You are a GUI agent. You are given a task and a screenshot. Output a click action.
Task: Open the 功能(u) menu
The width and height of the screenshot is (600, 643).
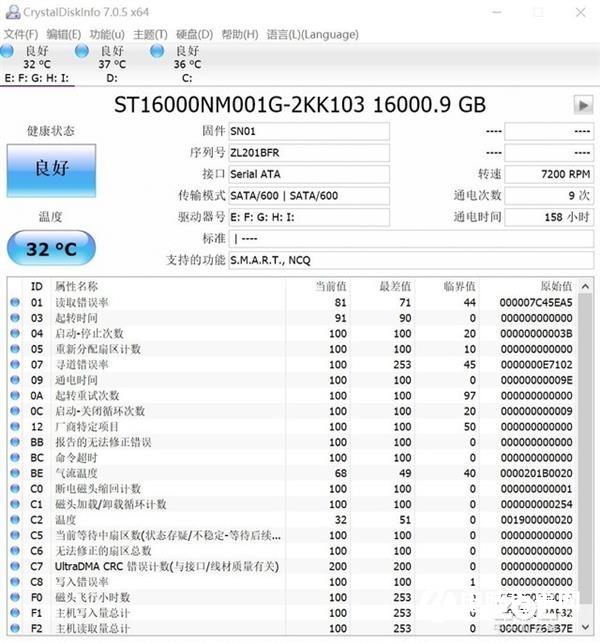point(107,34)
